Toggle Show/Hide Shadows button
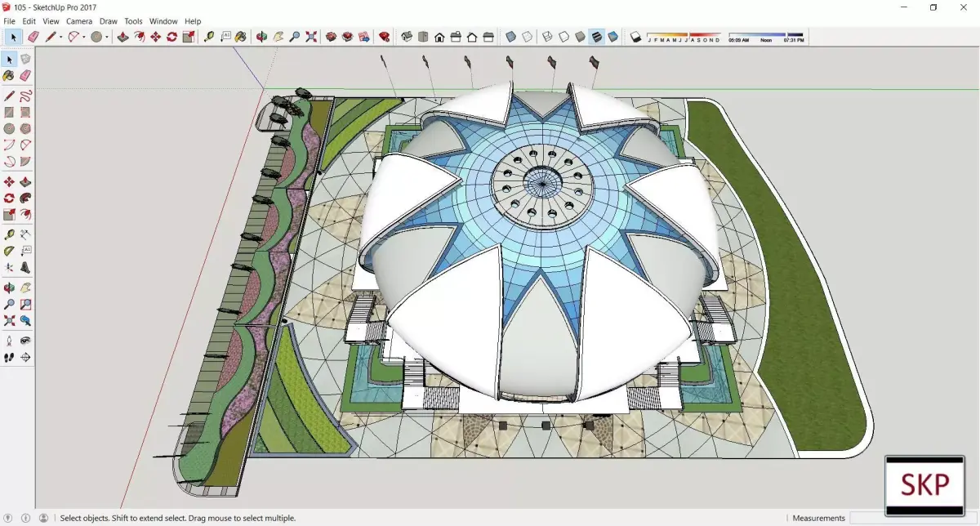The width and height of the screenshot is (980, 526). click(635, 37)
